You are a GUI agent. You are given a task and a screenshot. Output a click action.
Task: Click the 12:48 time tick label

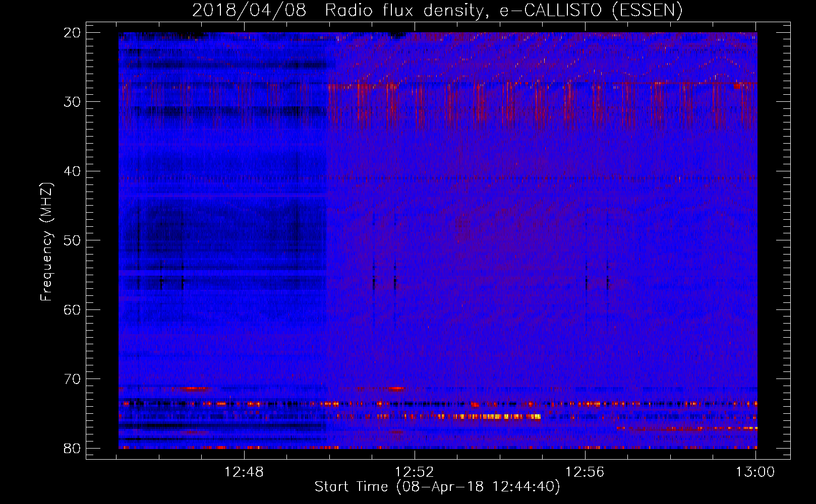pyautogui.click(x=244, y=472)
